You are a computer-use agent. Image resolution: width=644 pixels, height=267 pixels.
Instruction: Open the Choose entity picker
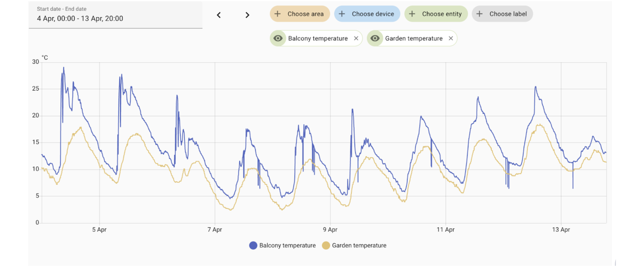pyautogui.click(x=442, y=14)
